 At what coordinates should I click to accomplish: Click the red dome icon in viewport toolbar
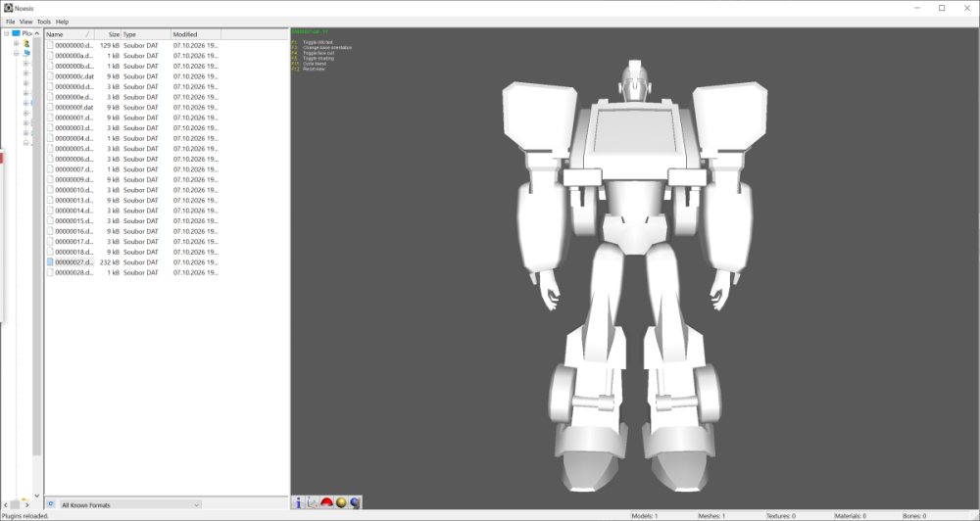[327, 502]
